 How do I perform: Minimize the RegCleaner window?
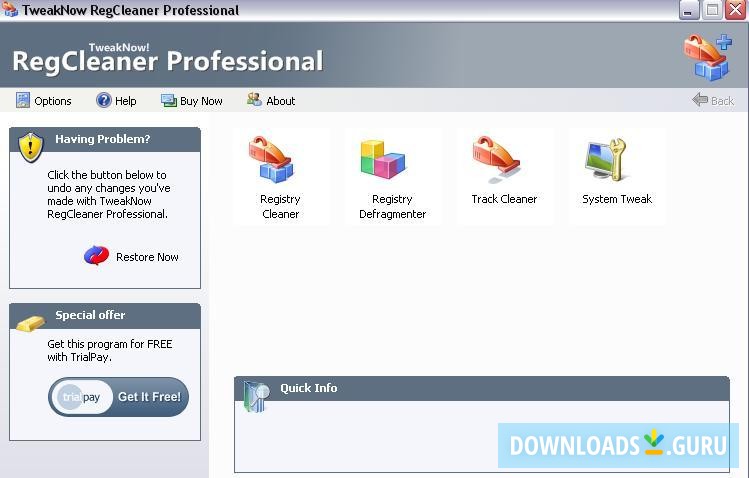[688, 10]
